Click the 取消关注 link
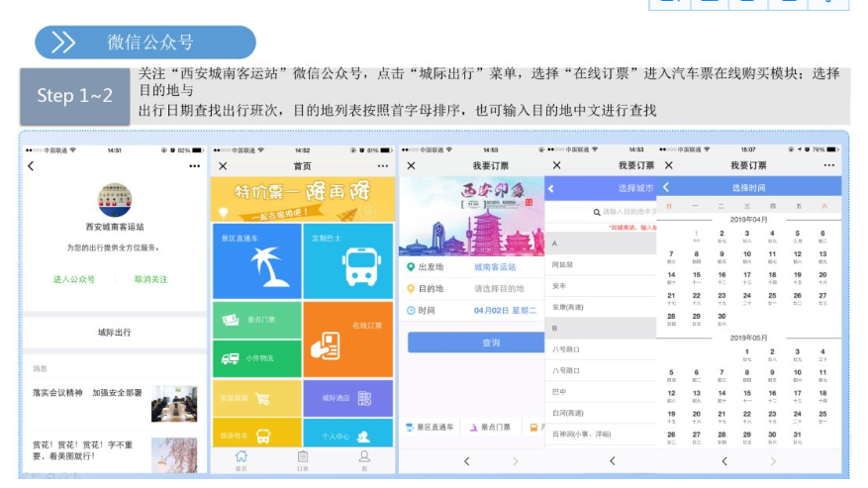The height and width of the screenshot is (488, 868). 151,280
